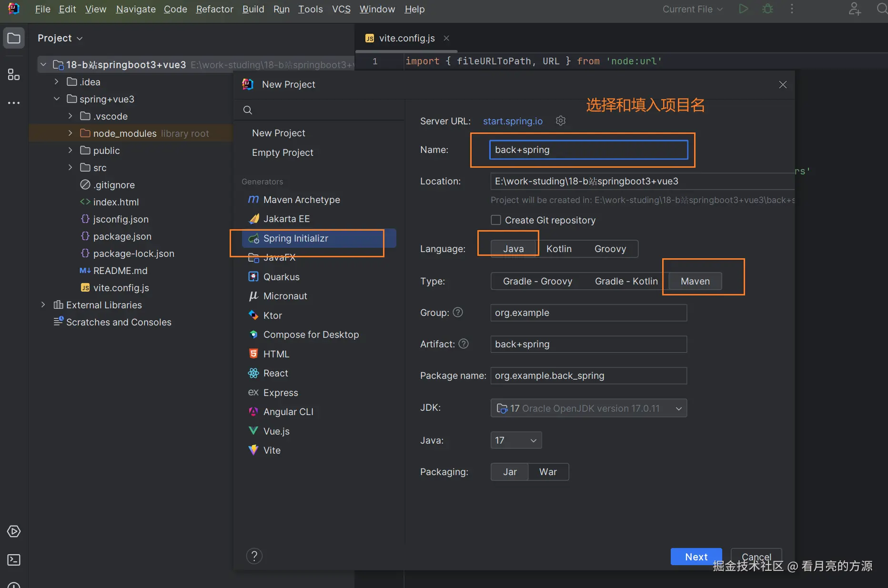888x588 pixels.
Task: Open the VCS menu
Action: pyautogui.click(x=341, y=9)
